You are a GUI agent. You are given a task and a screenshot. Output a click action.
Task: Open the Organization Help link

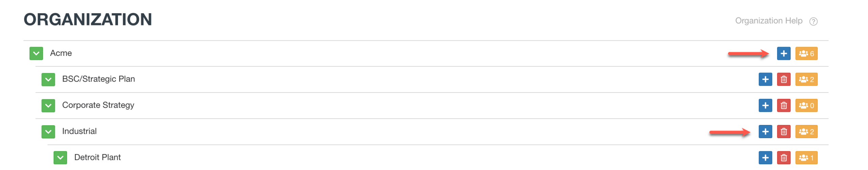point(768,21)
